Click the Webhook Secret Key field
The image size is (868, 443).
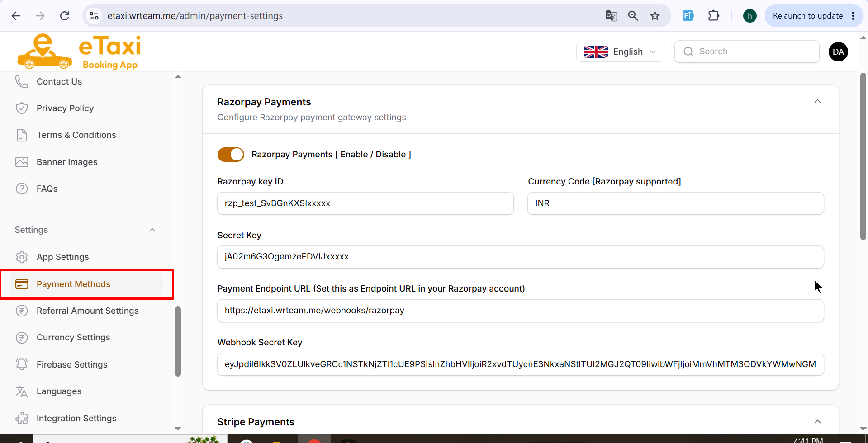pyautogui.click(x=521, y=364)
